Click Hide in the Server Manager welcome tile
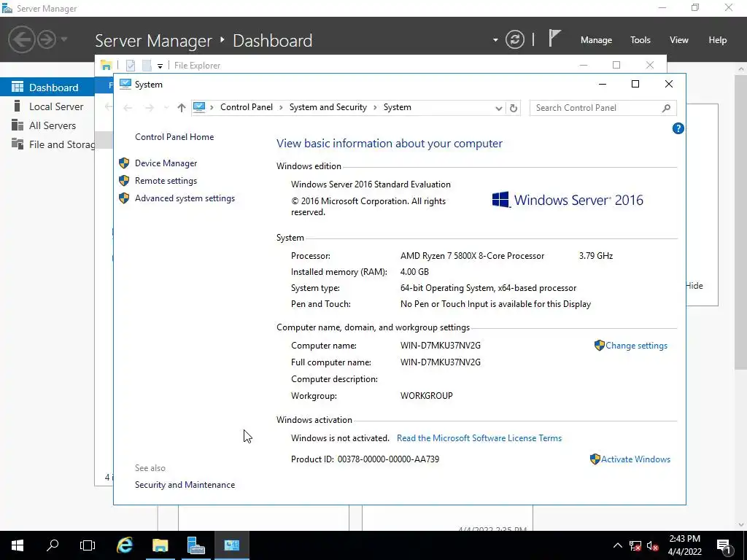This screenshot has height=560, width=747. [x=694, y=286]
